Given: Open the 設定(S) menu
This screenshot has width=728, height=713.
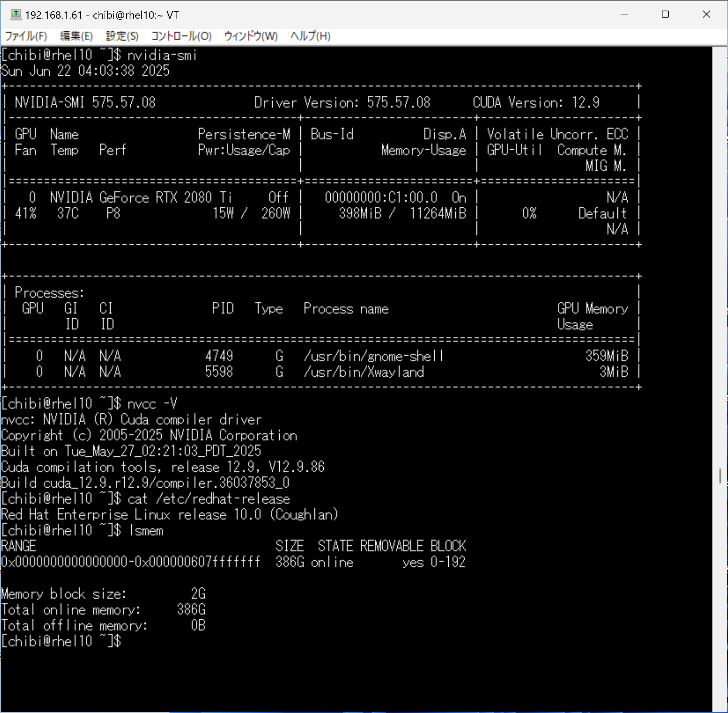Looking at the screenshot, I should [122, 36].
